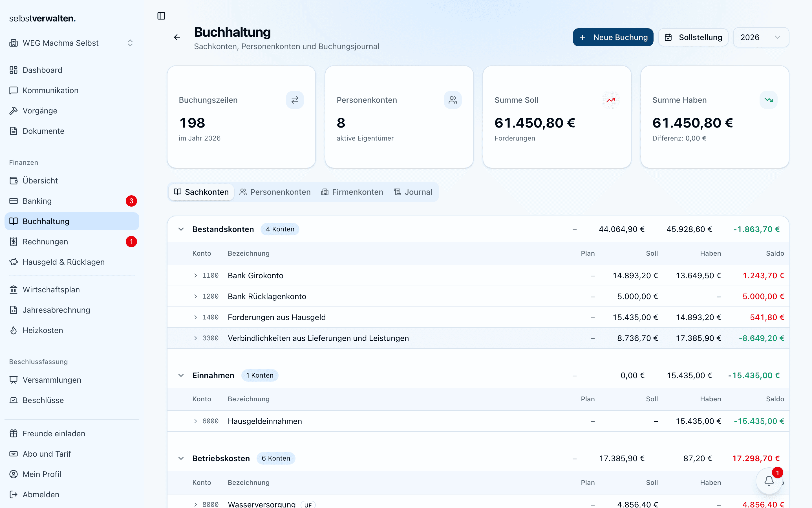Click the Banking card icon
This screenshot has width=812, height=508.
coord(14,201)
